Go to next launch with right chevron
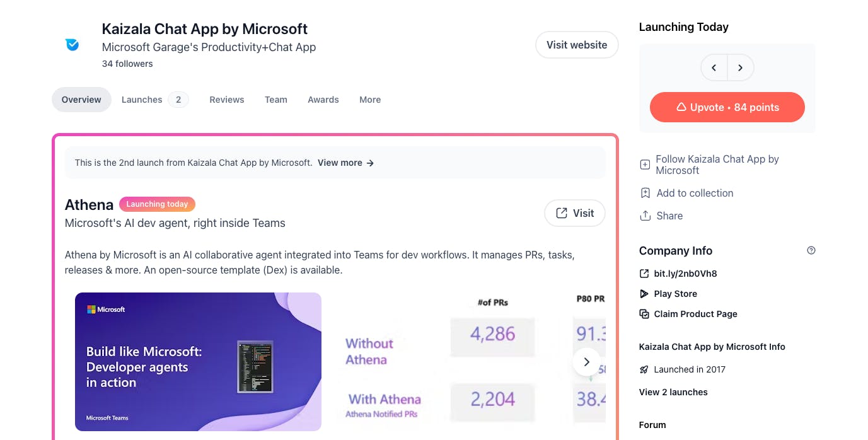The image size is (868, 440). [741, 68]
